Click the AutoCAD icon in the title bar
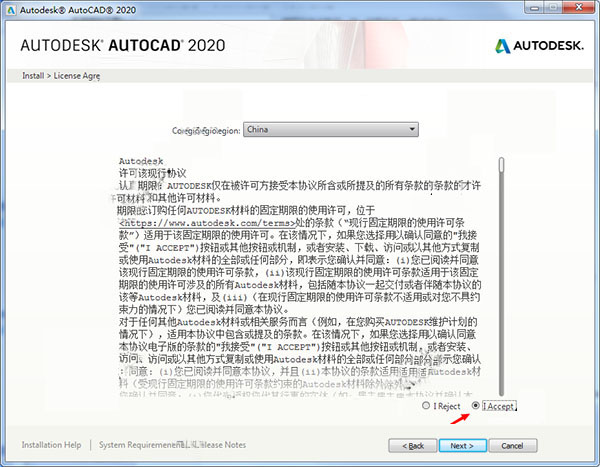This screenshot has height=467, width=600. pos(11,10)
